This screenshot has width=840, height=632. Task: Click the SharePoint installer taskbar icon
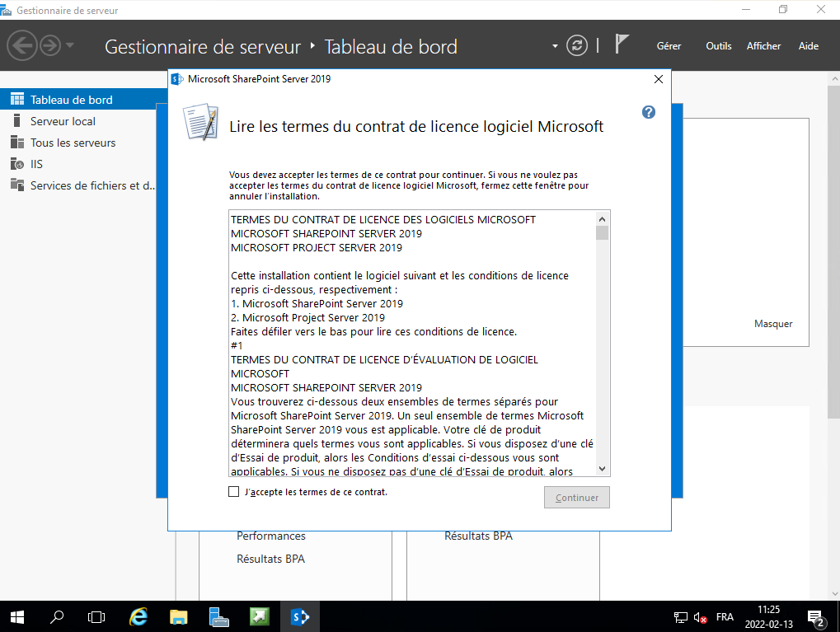[299, 616]
